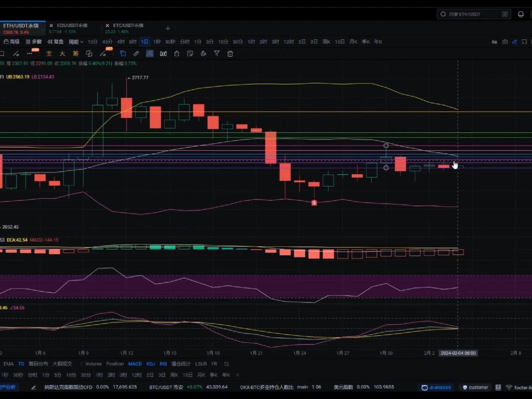Image resolution: width=532 pixels, height=399 pixels.
Task: Open the 高级 advanced menu
Action: point(11,42)
